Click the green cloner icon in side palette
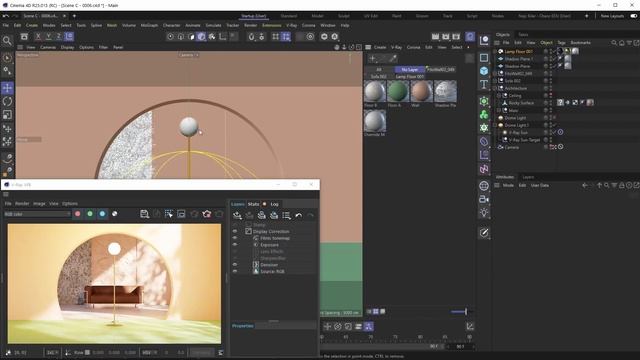Image resolution: width=640 pixels, height=360 pixels. pyautogui.click(x=484, y=114)
